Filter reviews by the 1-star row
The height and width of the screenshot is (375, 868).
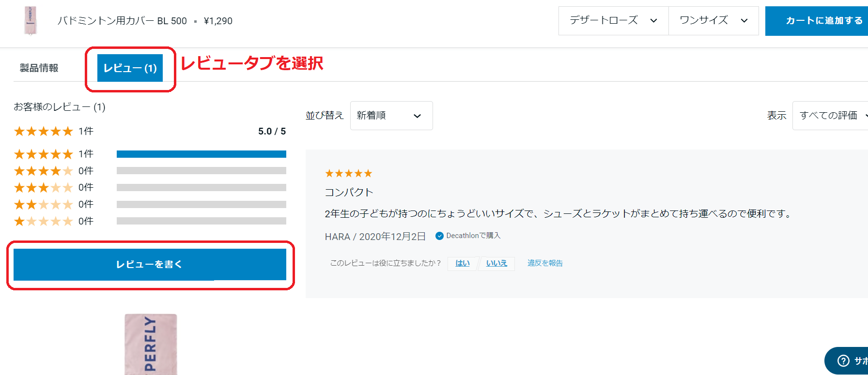[x=150, y=221]
